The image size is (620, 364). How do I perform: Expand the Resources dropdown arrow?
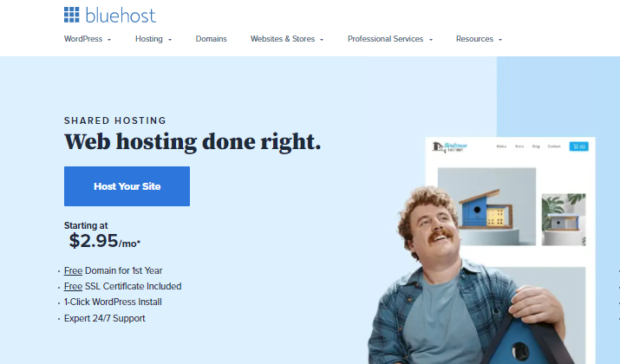[500, 40]
